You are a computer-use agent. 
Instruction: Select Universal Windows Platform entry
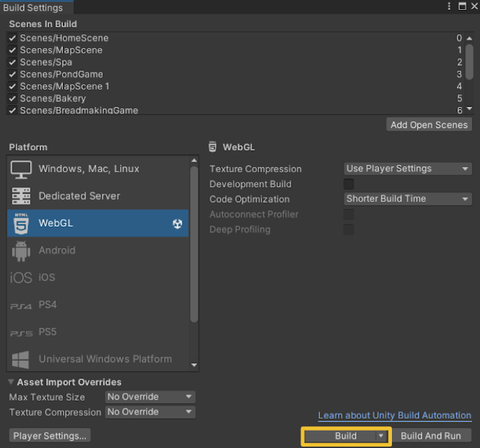click(98, 359)
